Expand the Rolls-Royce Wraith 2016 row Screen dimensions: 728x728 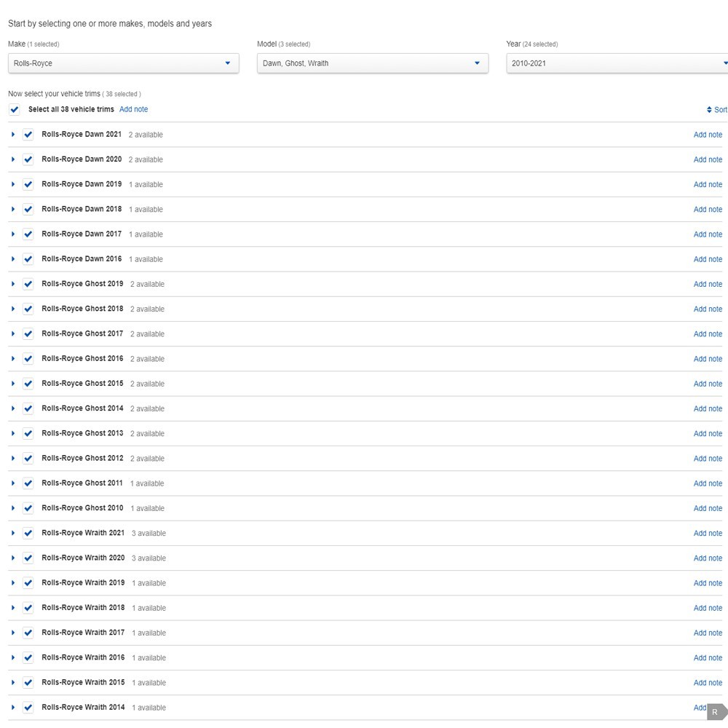coord(13,657)
